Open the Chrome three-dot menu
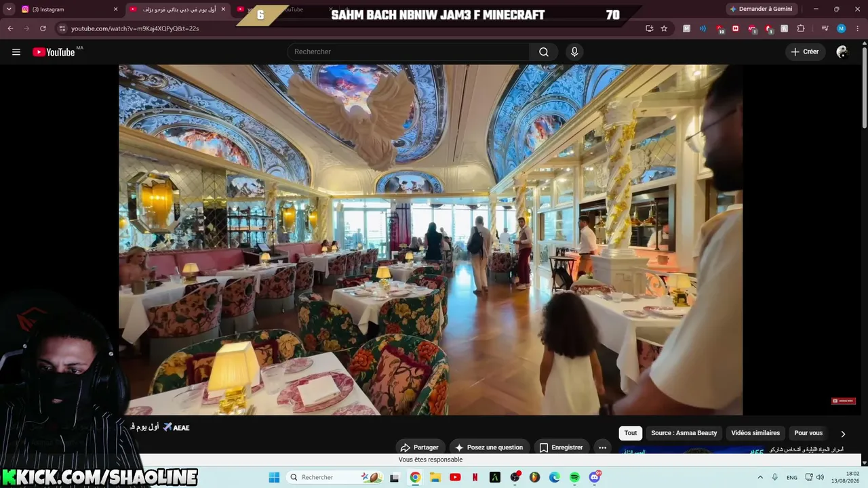 click(x=858, y=28)
